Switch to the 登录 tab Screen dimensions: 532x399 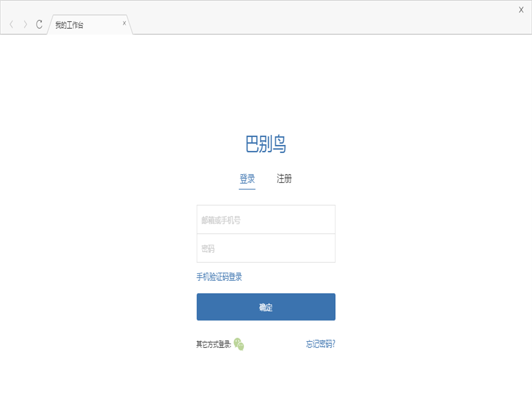[247, 179]
